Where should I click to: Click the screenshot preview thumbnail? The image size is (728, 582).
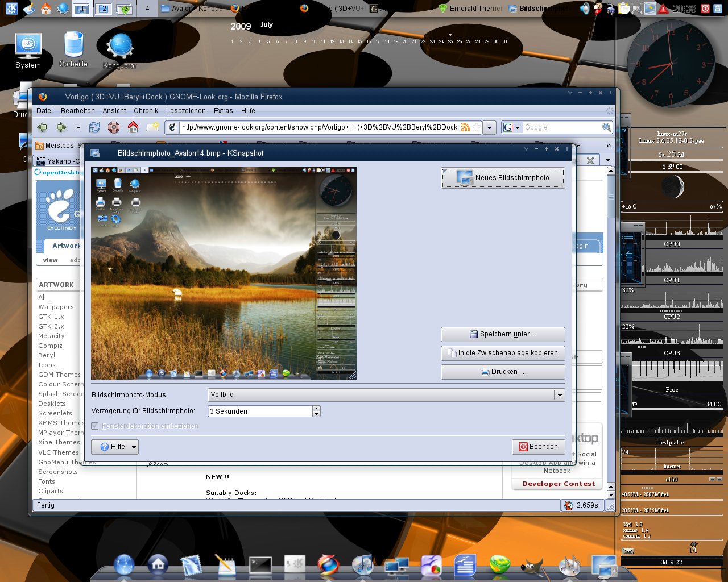pos(224,273)
